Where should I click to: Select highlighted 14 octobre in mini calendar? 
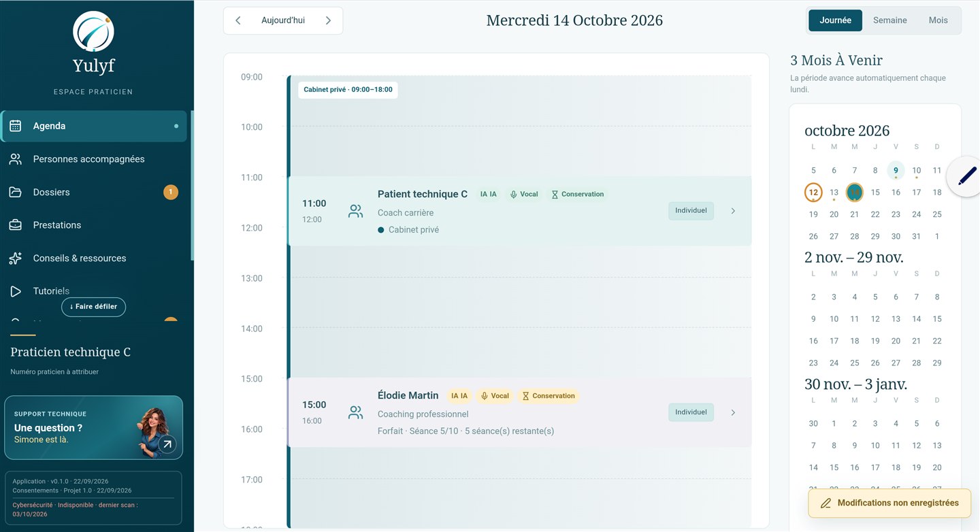(854, 193)
